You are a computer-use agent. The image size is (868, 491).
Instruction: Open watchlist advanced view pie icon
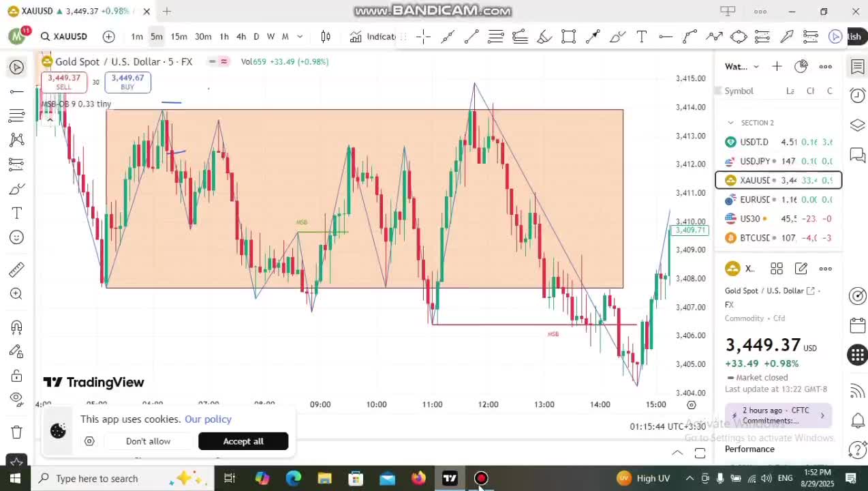coord(801,66)
